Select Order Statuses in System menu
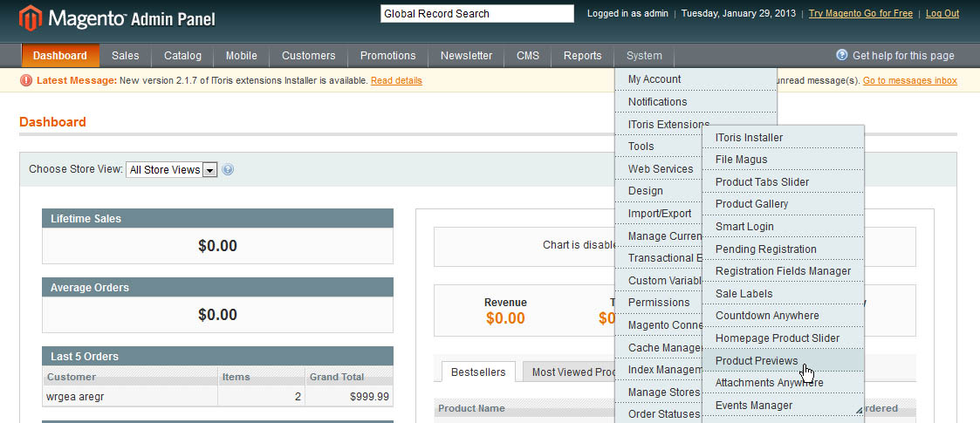 pyautogui.click(x=658, y=413)
